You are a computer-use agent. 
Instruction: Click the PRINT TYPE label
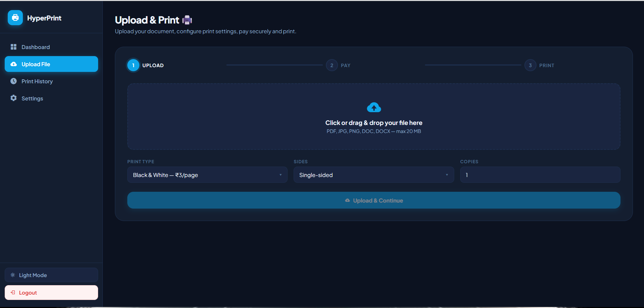click(141, 162)
